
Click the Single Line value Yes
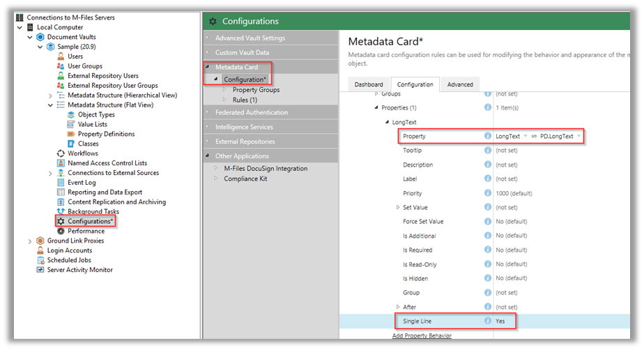pyautogui.click(x=500, y=321)
